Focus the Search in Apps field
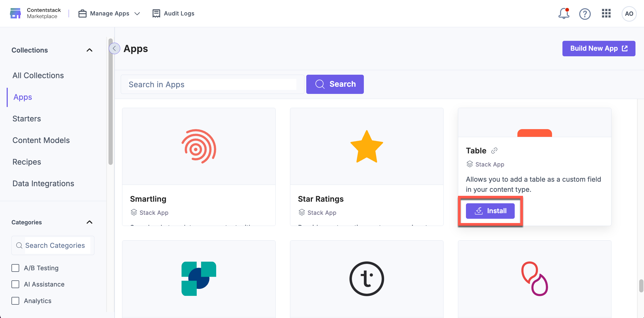Screen dimensions: 644x318 [x=212, y=84]
